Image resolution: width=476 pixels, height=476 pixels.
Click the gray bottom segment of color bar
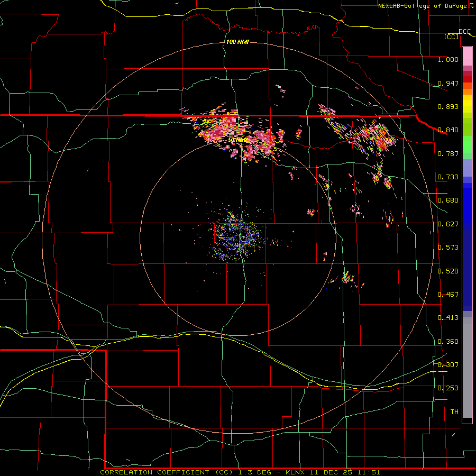tap(467, 368)
